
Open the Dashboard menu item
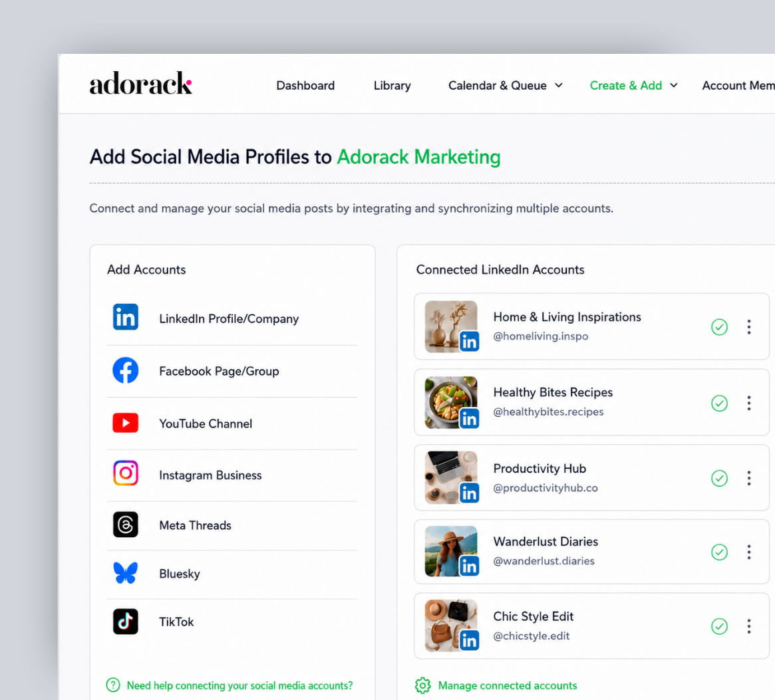pos(305,86)
